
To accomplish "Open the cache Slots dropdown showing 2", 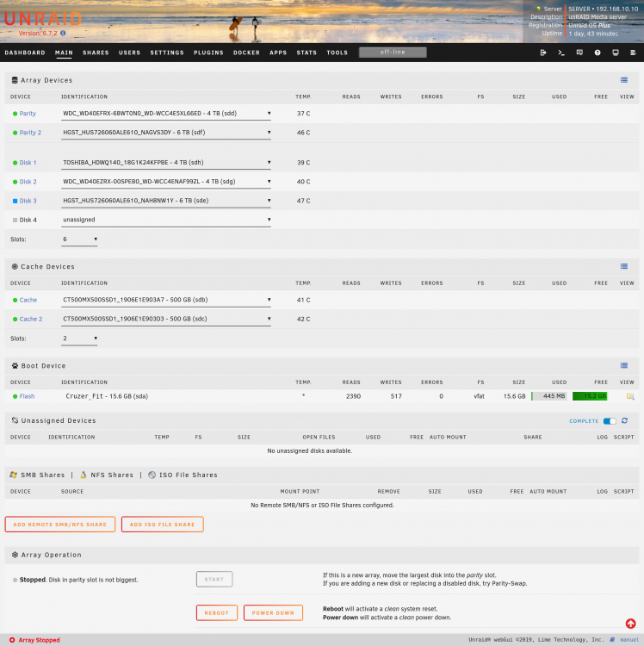I will click(x=79, y=339).
